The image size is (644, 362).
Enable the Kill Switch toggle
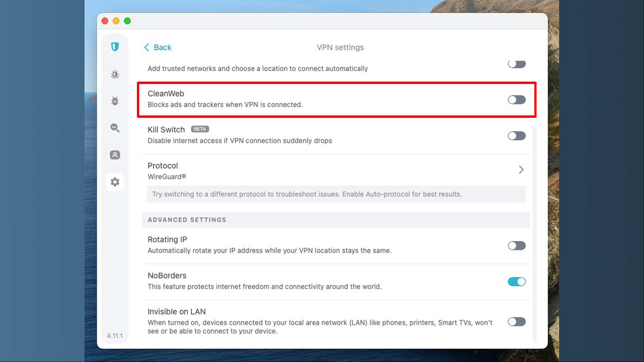pos(517,136)
